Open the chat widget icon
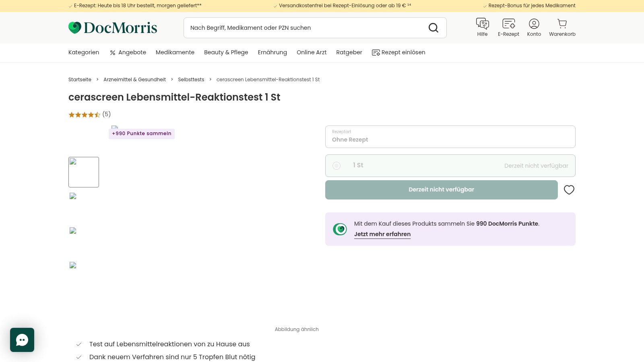The height and width of the screenshot is (362, 644). pos(22,340)
